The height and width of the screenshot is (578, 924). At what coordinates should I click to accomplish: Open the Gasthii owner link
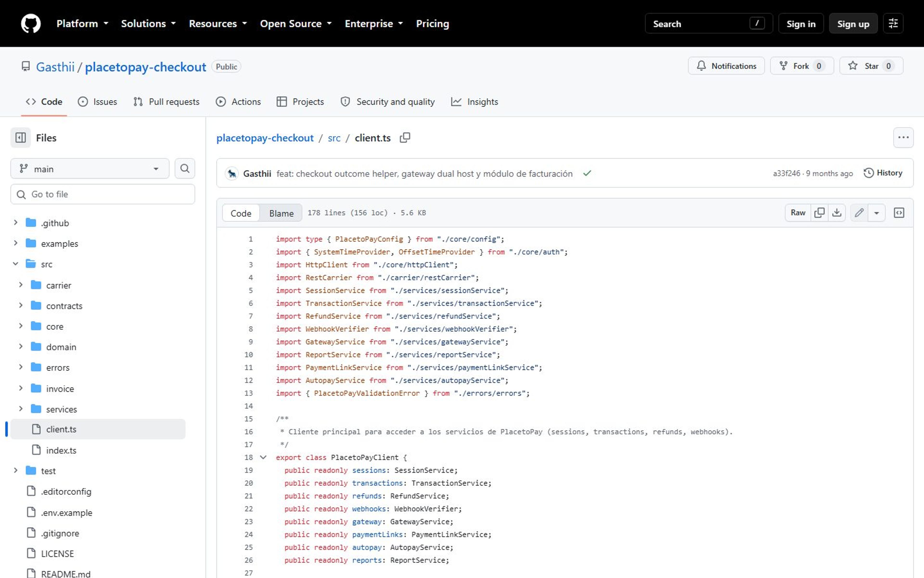point(55,67)
